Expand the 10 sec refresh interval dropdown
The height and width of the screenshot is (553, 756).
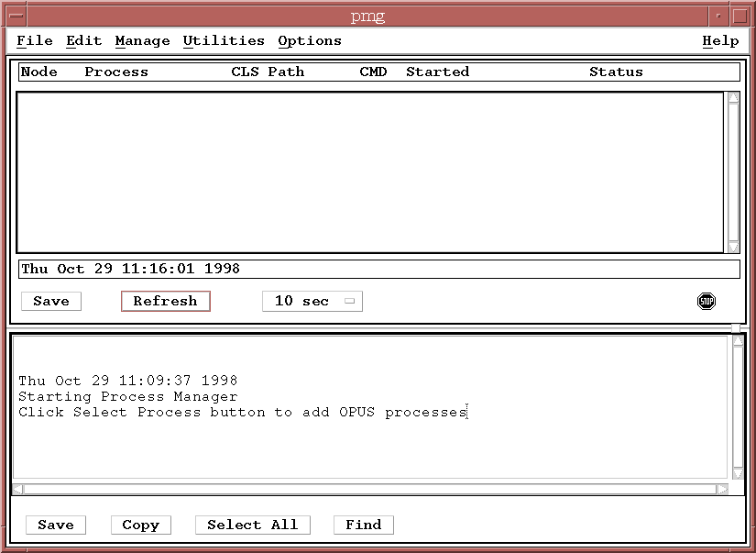tap(312, 301)
